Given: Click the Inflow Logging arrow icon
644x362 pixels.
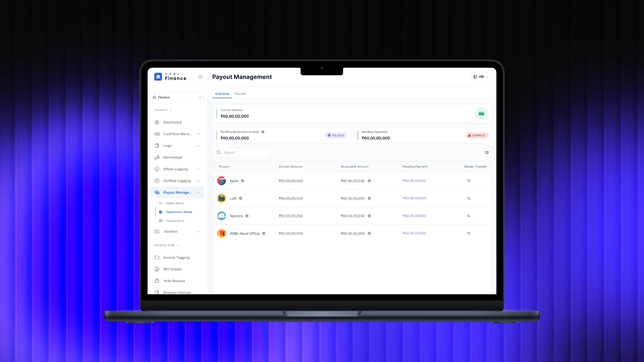Looking at the screenshot, I should tap(157, 169).
